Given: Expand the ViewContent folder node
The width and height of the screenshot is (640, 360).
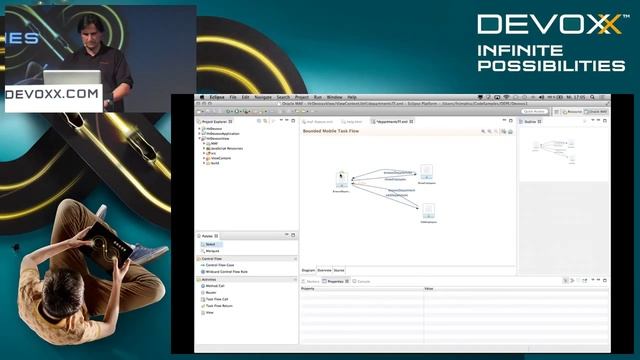Looking at the screenshot, I should (204, 158).
